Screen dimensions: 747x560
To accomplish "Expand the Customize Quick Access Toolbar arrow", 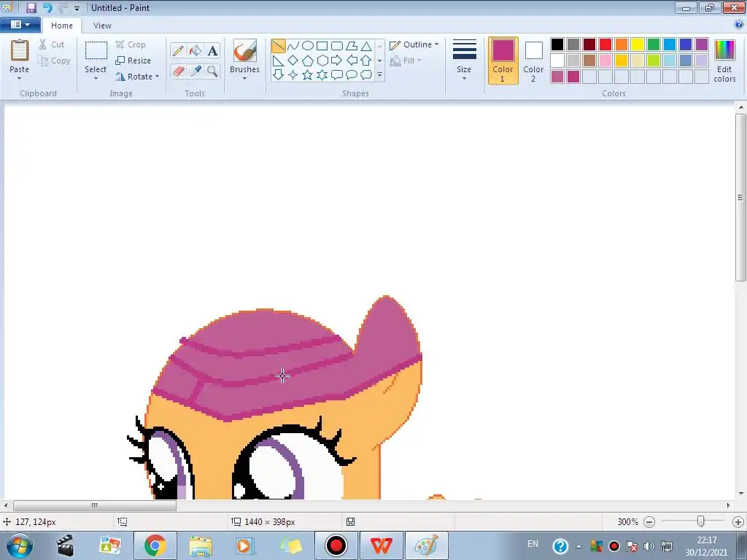I will tap(77, 9).
